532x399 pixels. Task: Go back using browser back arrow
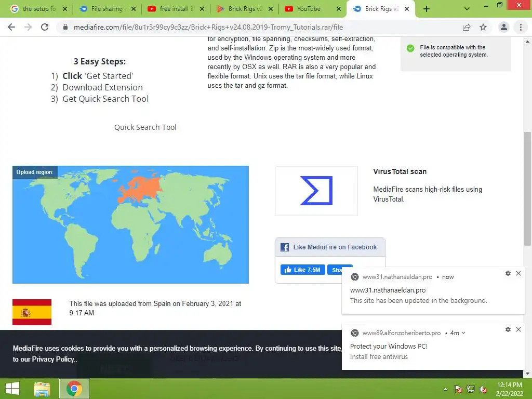pyautogui.click(x=11, y=27)
